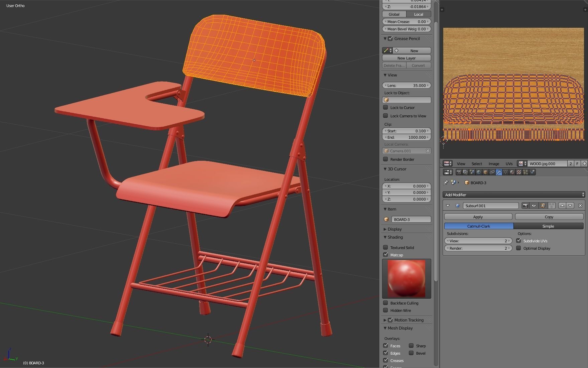Collapse the Mesh Display panel

coord(385,328)
